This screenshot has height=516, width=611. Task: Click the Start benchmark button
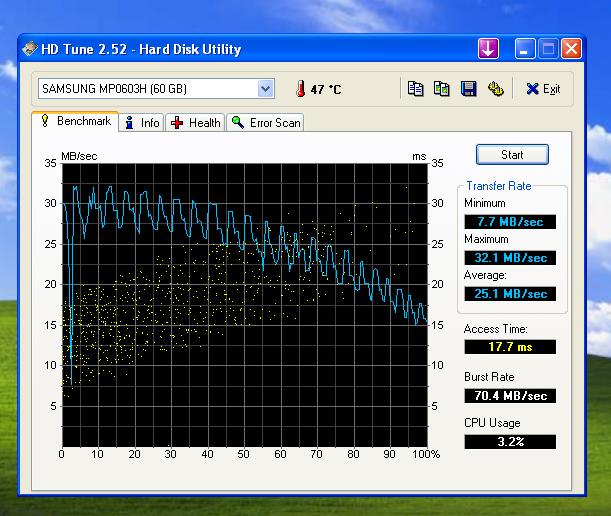click(512, 155)
